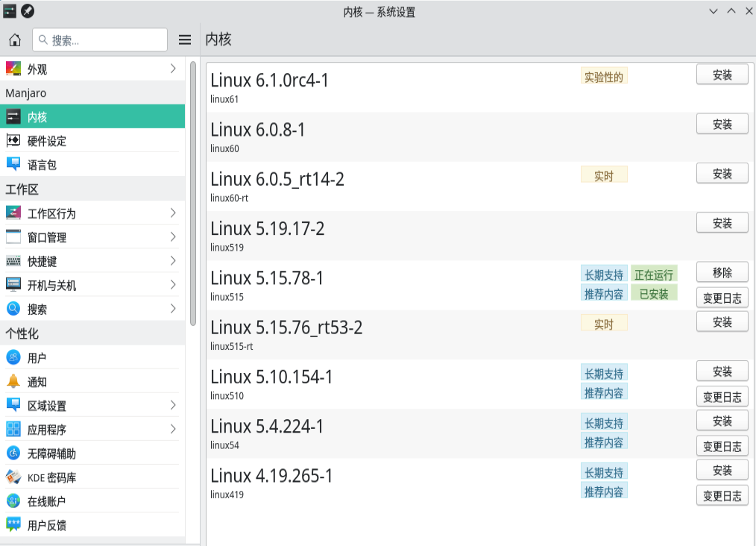
Task: Click the 在线账户 online accounts icon
Action: (x=13, y=501)
